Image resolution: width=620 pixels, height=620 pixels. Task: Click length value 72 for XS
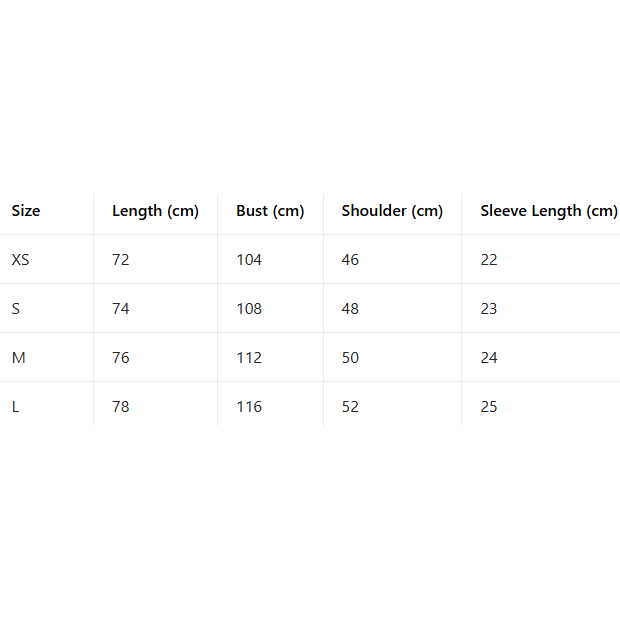pos(121,260)
